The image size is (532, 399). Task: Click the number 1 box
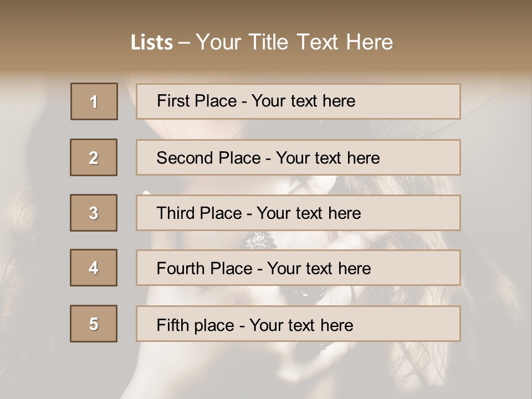[94, 101]
